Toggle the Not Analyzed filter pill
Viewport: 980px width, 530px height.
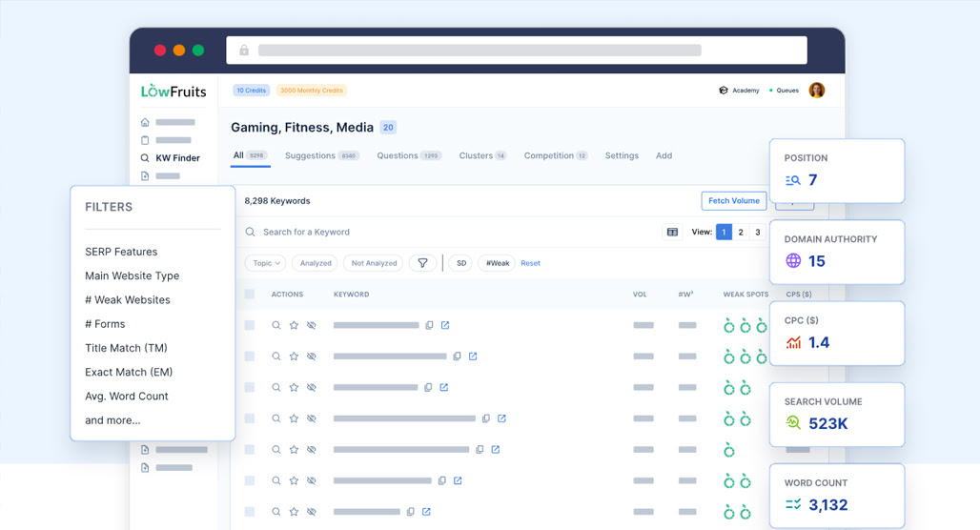[x=374, y=263]
